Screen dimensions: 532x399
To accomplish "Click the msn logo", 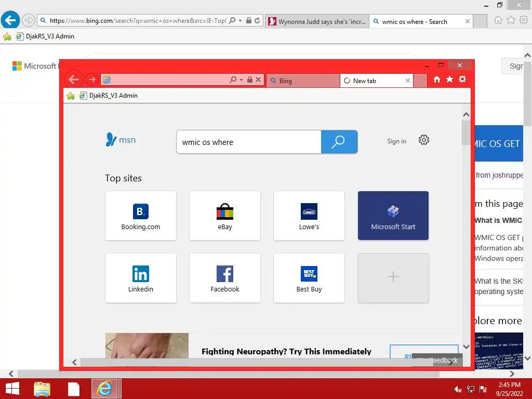I will 121,139.
